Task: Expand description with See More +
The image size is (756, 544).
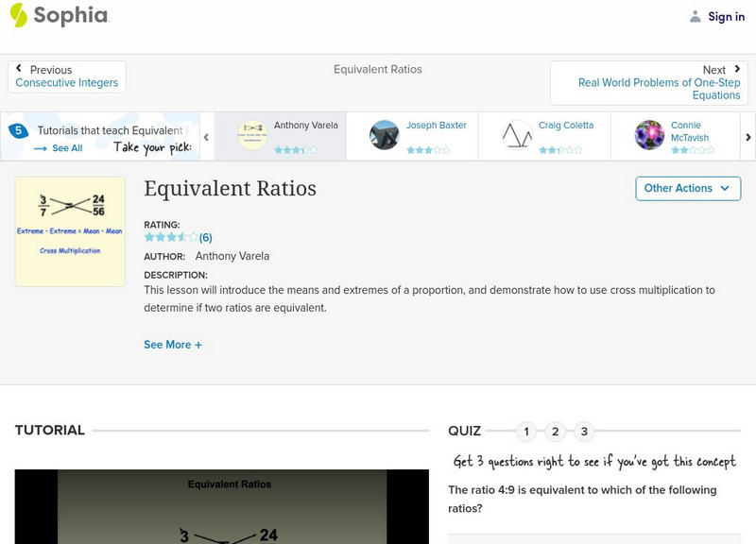Action: click(173, 345)
